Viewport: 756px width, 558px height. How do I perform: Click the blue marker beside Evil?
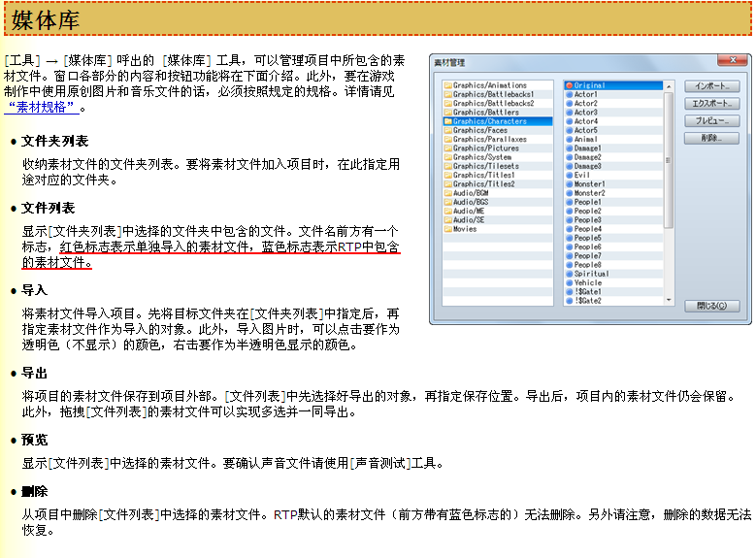point(569,175)
